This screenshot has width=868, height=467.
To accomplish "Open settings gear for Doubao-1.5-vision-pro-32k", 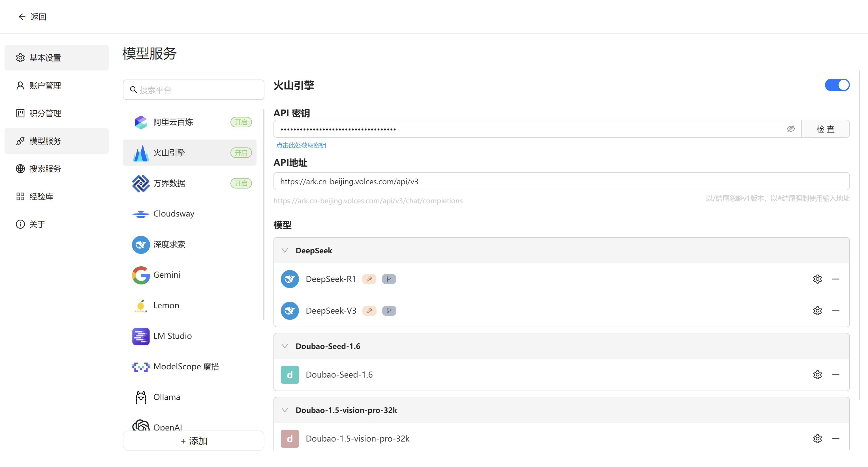I will coord(817,439).
